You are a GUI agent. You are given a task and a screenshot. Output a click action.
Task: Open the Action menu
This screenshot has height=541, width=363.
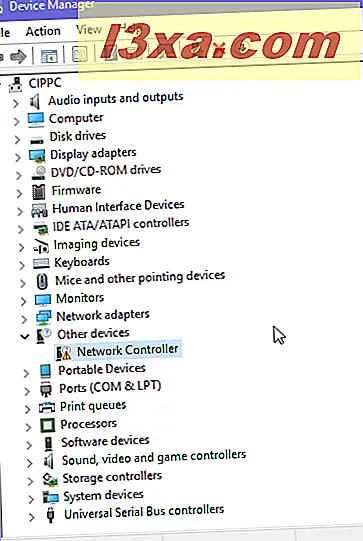43,31
